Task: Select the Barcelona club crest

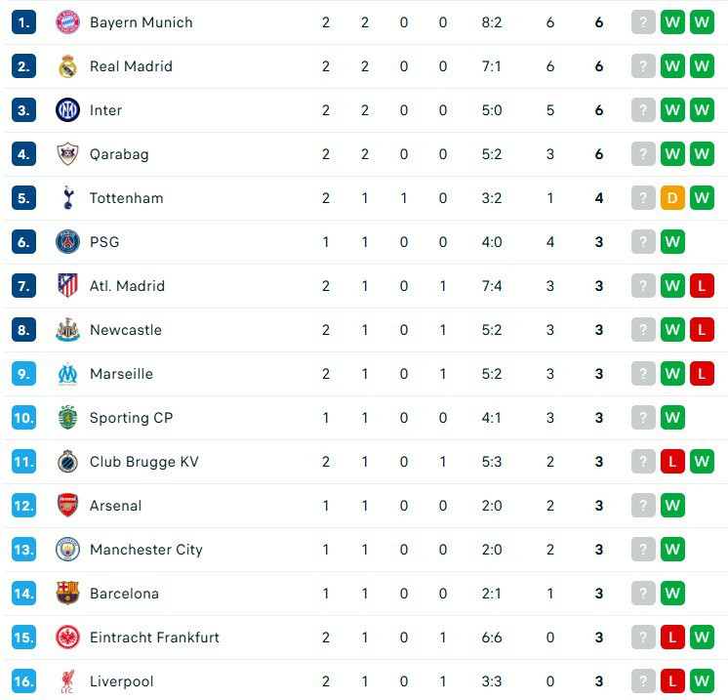Action: tap(67, 593)
